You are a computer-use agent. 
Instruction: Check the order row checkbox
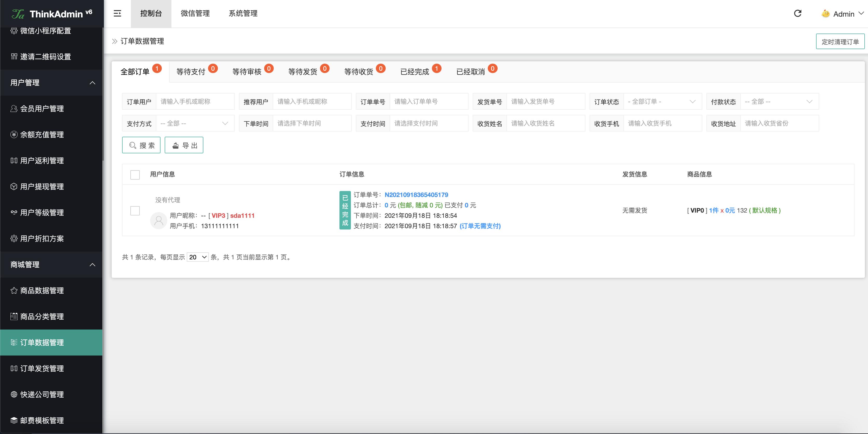click(135, 211)
